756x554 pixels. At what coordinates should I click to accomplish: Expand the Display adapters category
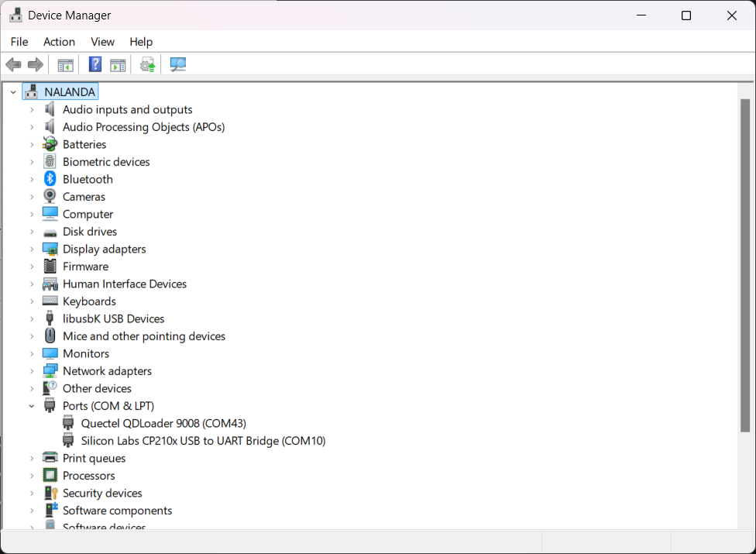(x=32, y=249)
